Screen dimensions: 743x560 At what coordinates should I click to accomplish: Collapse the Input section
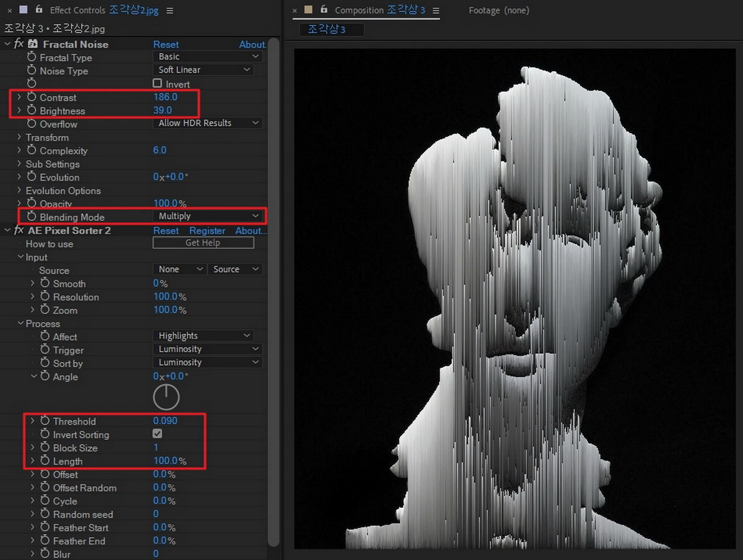[20, 257]
